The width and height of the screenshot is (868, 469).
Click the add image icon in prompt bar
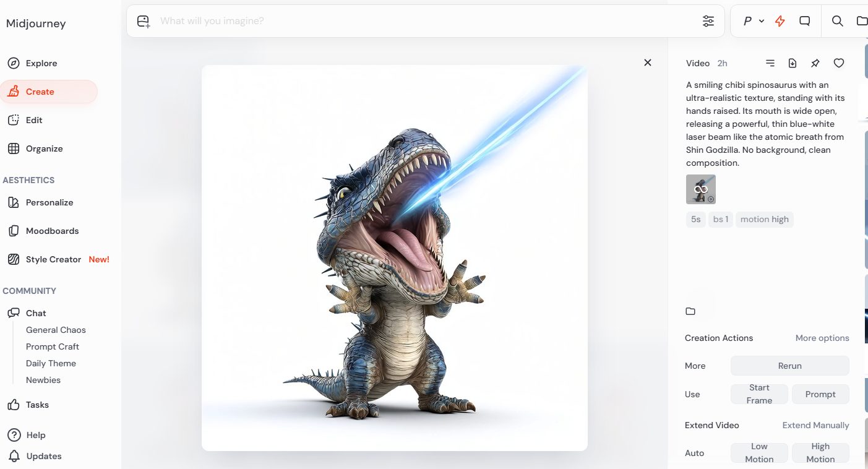click(x=144, y=21)
